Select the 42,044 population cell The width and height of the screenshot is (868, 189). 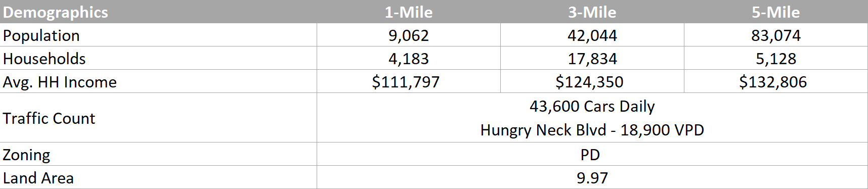coord(592,35)
